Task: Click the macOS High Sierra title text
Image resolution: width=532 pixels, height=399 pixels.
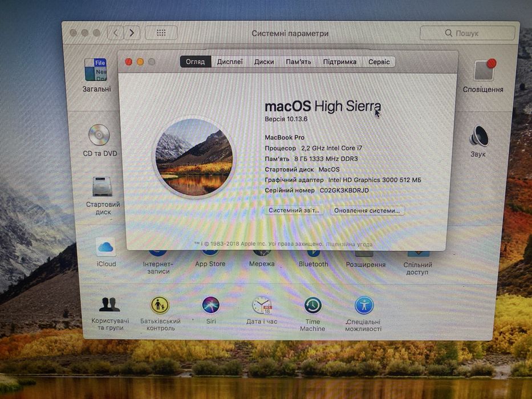Action: coord(323,106)
